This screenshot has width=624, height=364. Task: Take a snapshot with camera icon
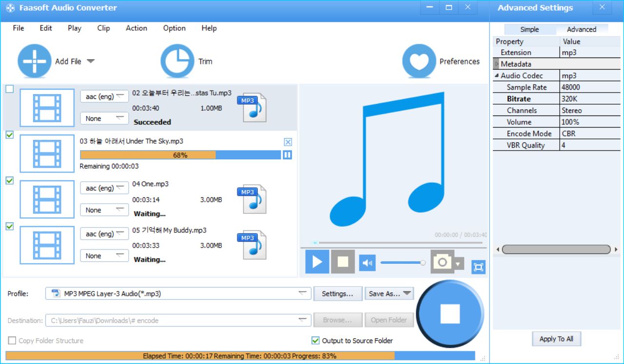pos(442,262)
